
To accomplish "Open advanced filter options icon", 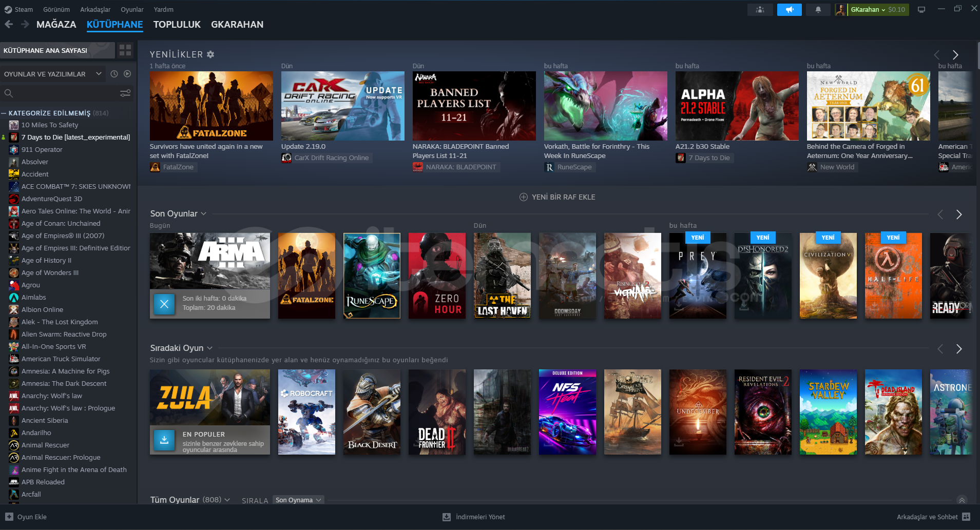I will click(125, 93).
